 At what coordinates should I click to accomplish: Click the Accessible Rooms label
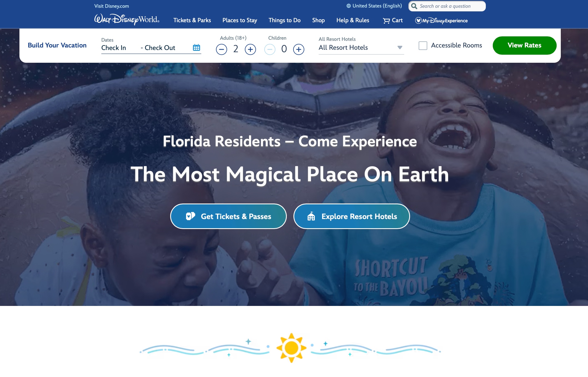[x=456, y=45]
